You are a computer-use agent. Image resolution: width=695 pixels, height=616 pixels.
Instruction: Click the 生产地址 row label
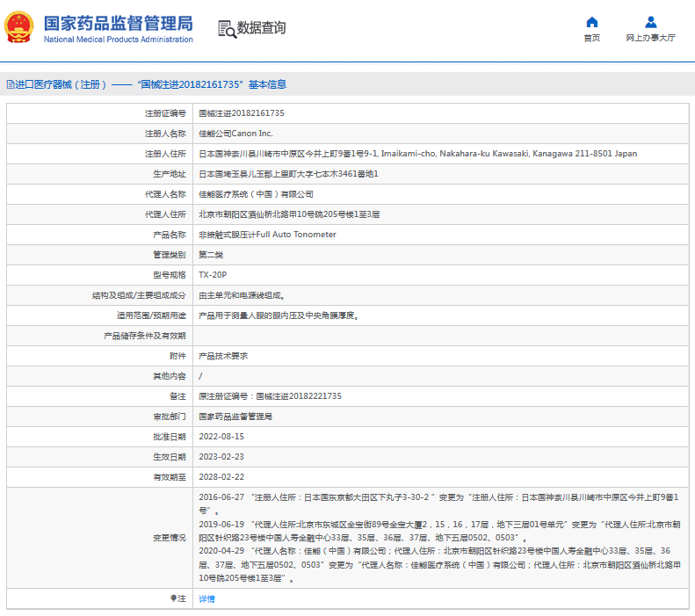tap(170, 174)
